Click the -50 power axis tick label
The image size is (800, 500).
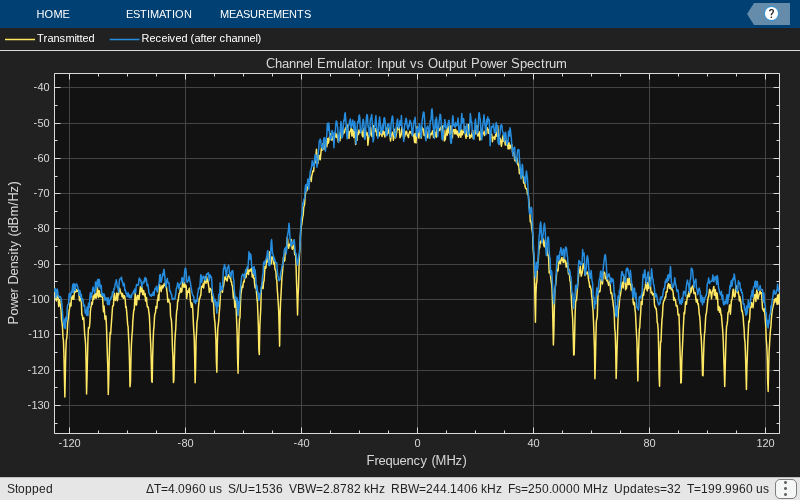click(x=42, y=123)
